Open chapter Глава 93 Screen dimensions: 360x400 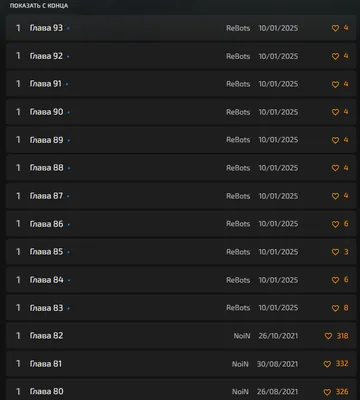[46, 28]
